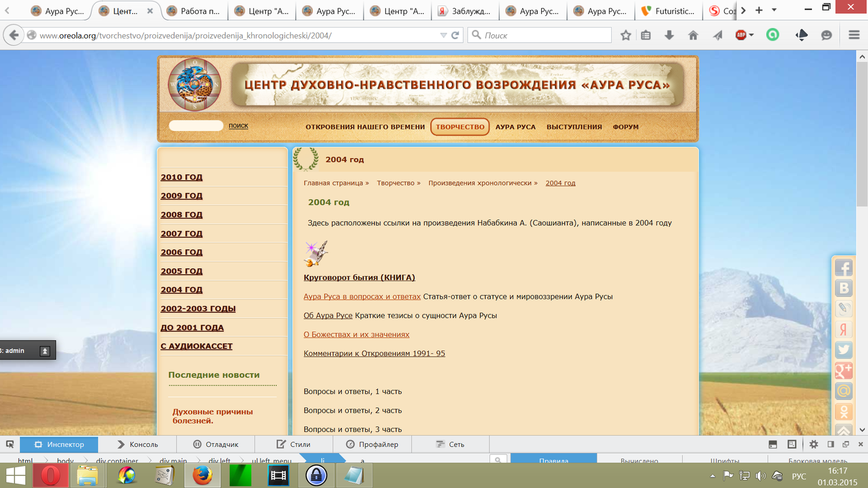This screenshot has height=488, width=868.
Task: Open the Downloads arrow icon
Action: [x=669, y=36]
